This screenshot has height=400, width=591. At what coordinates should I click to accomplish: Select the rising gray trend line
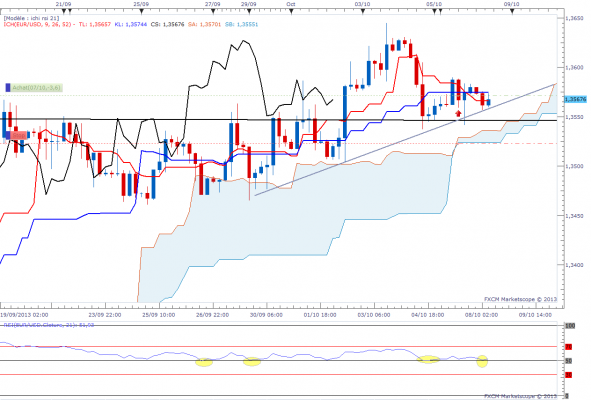pyautogui.click(x=406, y=139)
